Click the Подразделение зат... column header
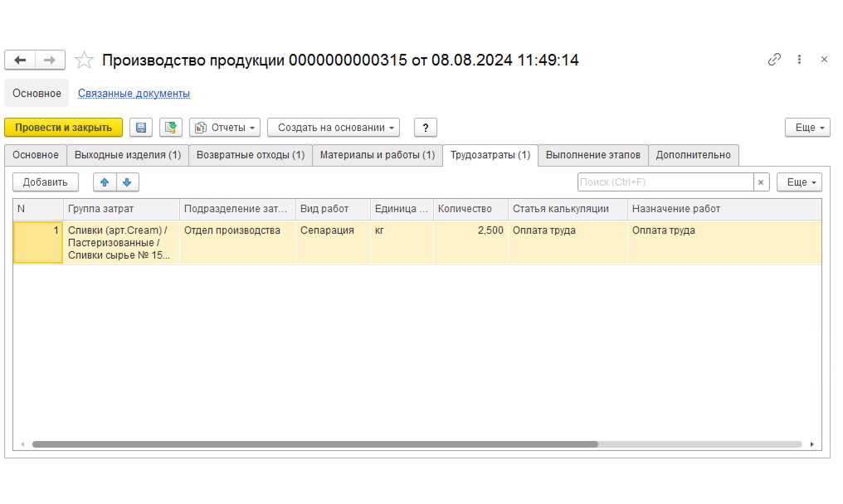Viewport: 843px width, 504px height. pos(237,209)
